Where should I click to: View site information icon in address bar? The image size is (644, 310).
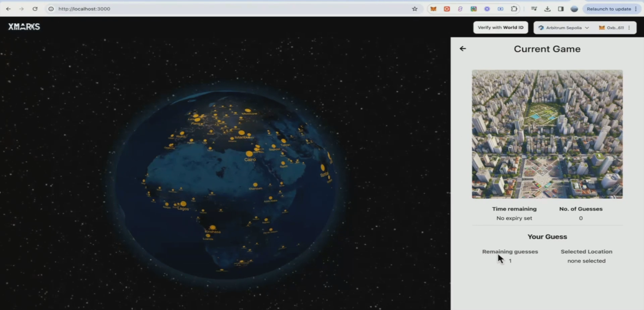[x=51, y=9]
